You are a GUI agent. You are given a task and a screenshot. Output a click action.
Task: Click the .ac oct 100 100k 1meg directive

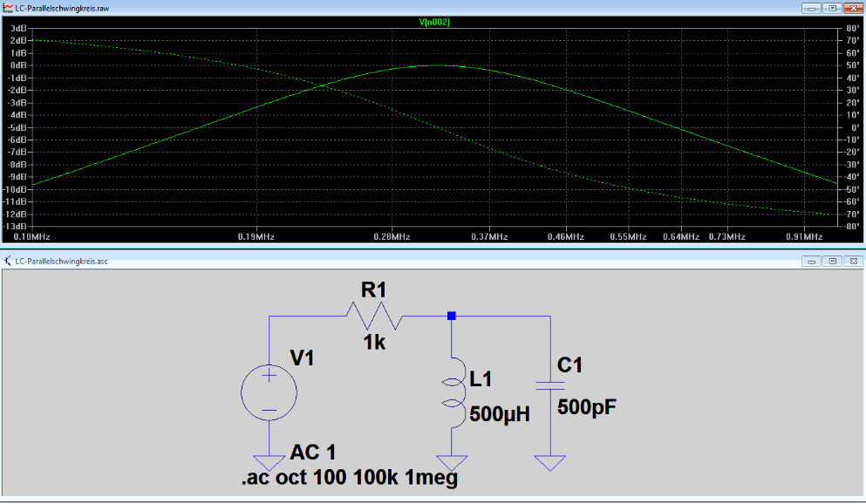click(350, 477)
